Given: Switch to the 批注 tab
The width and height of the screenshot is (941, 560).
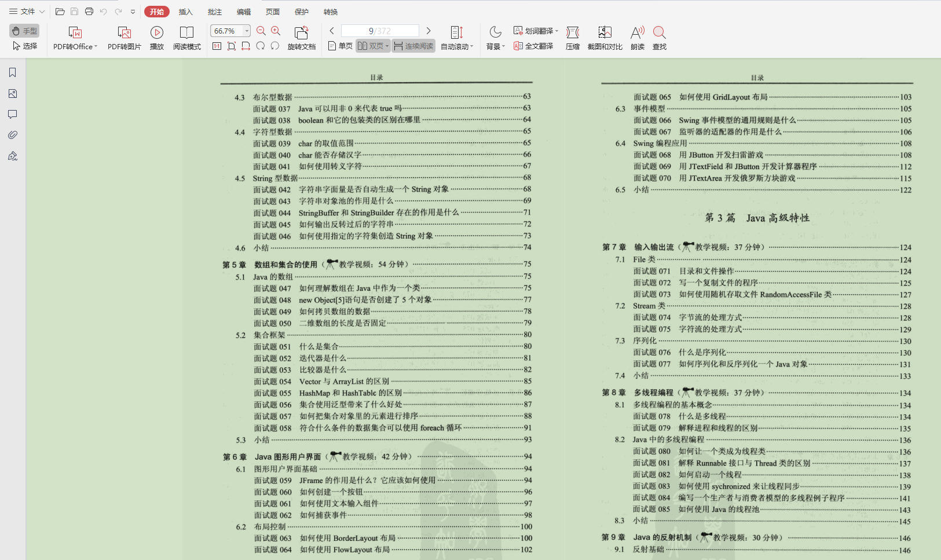Looking at the screenshot, I should (x=214, y=12).
